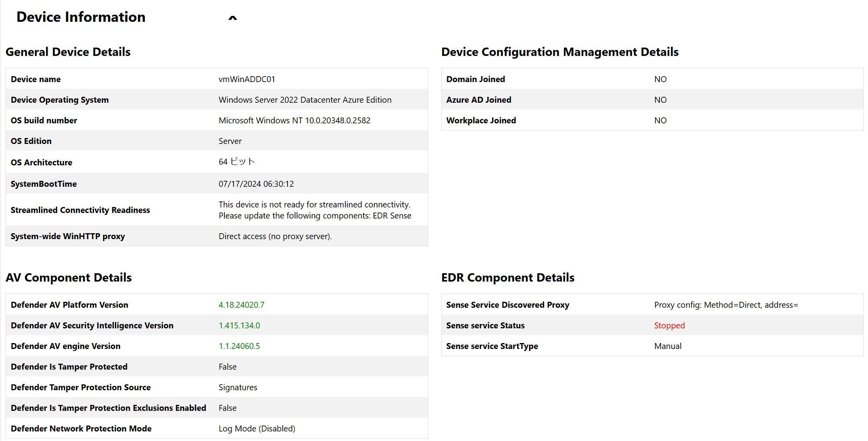Click Device Configuration Management Details heading
This screenshot has height=441, width=868.
pyautogui.click(x=560, y=52)
